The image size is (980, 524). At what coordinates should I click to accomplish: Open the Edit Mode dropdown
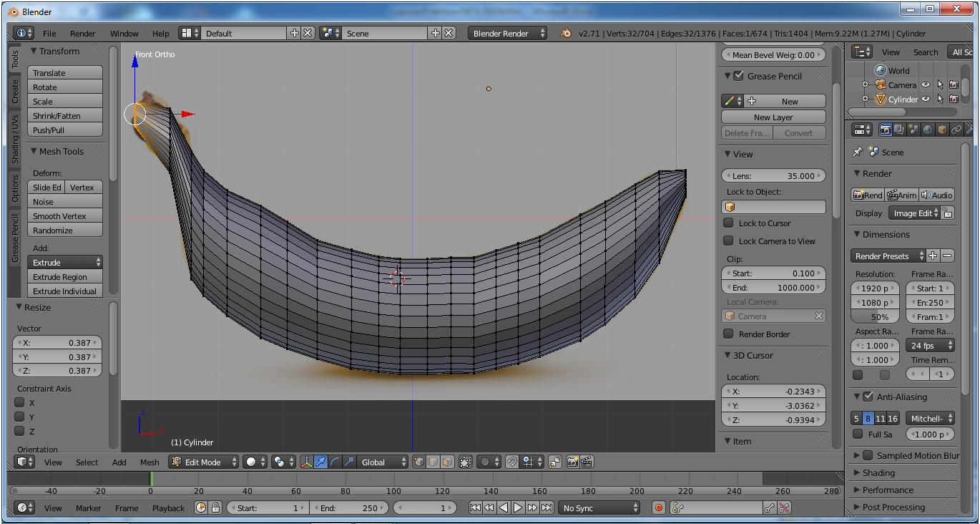[203, 462]
